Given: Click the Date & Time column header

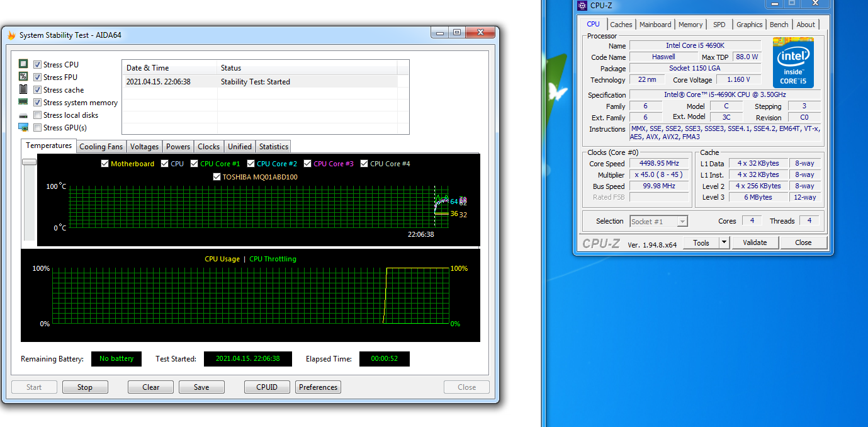Looking at the screenshot, I should click(x=169, y=68).
